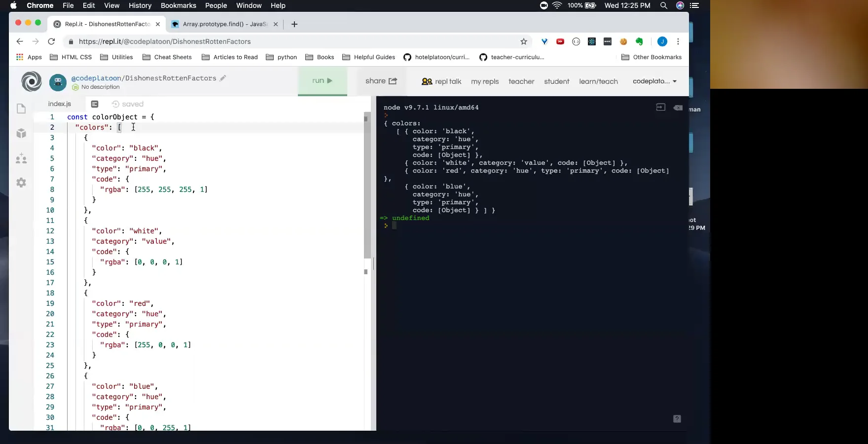Click the Repl.it logo in the header
The height and width of the screenshot is (444, 868).
(x=31, y=82)
